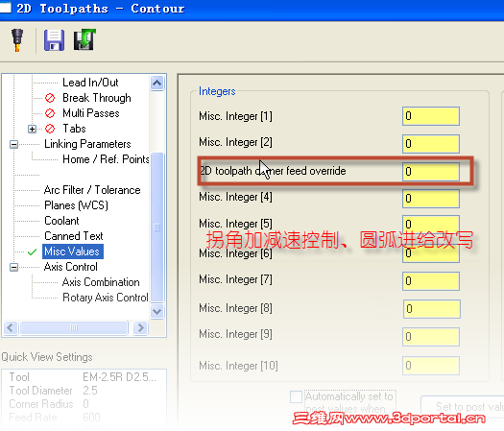The height and width of the screenshot is (431, 504).
Task: Open the Break Through page
Action: click(x=97, y=98)
